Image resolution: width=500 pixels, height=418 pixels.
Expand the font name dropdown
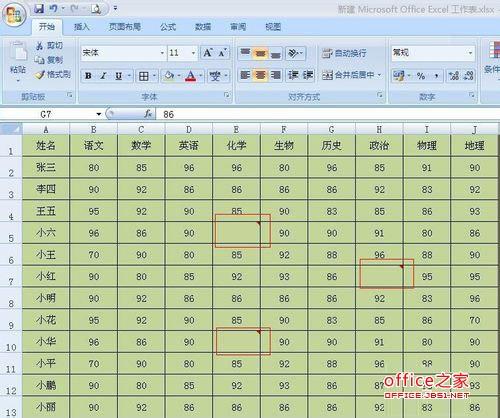tap(162, 53)
